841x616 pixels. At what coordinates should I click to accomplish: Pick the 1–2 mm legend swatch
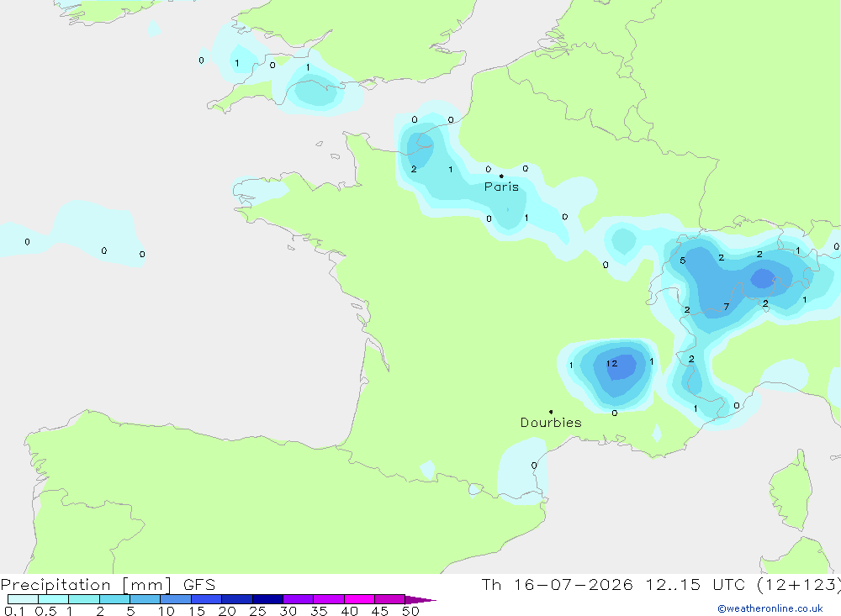tap(84, 599)
